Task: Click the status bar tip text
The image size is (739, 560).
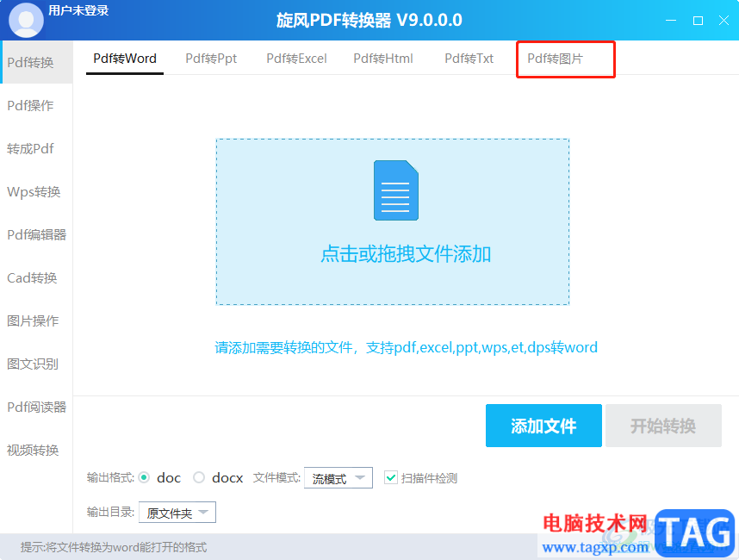Action: coord(113,547)
